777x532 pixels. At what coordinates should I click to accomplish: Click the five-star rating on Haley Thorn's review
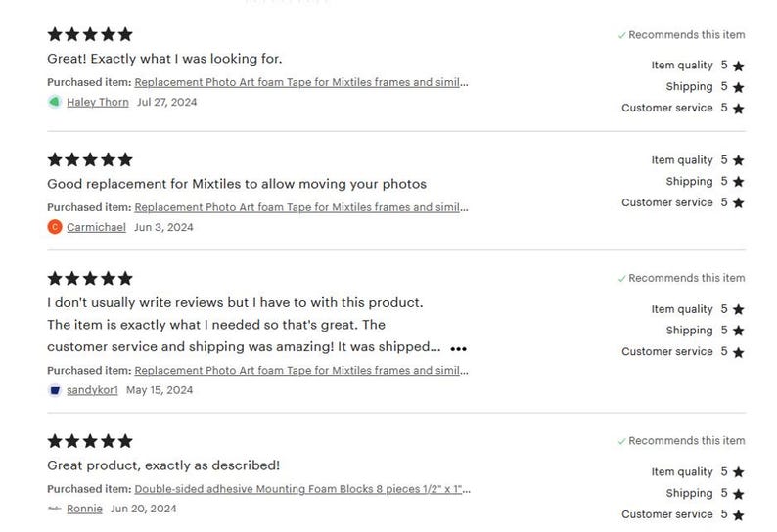coord(90,34)
